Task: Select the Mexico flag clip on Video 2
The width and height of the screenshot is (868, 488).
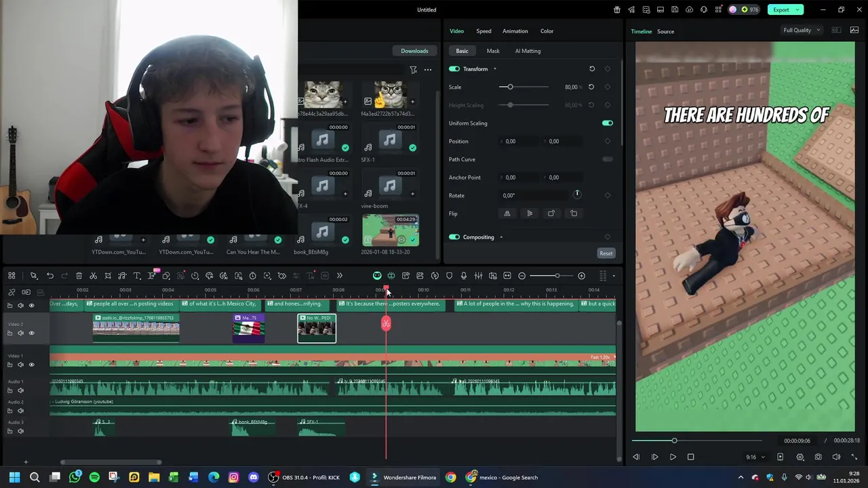Action: pos(249,328)
